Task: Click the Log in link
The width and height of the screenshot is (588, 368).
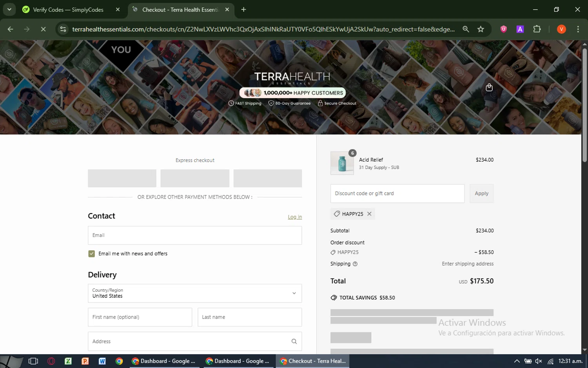Action: point(295,217)
